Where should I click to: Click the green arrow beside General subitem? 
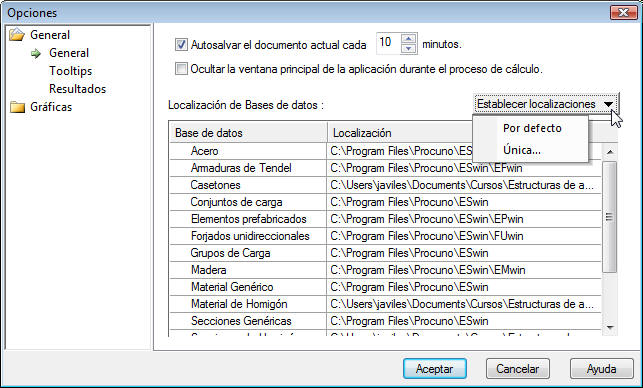click(x=36, y=53)
